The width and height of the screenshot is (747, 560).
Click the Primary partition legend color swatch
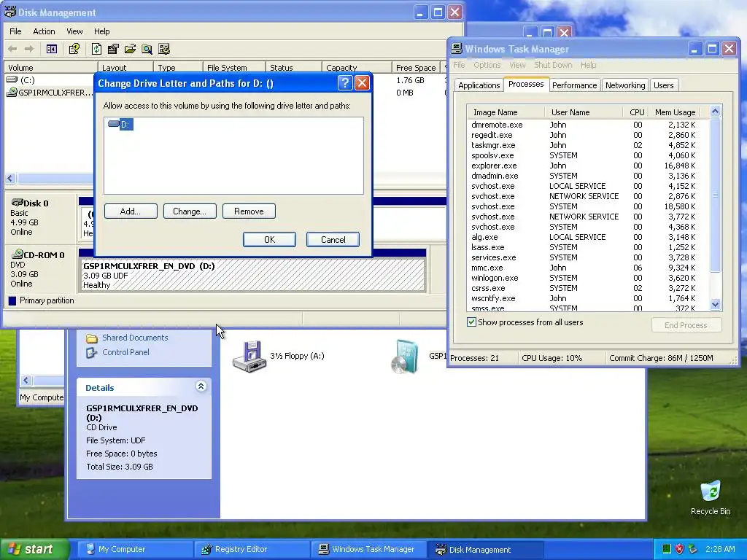point(12,300)
